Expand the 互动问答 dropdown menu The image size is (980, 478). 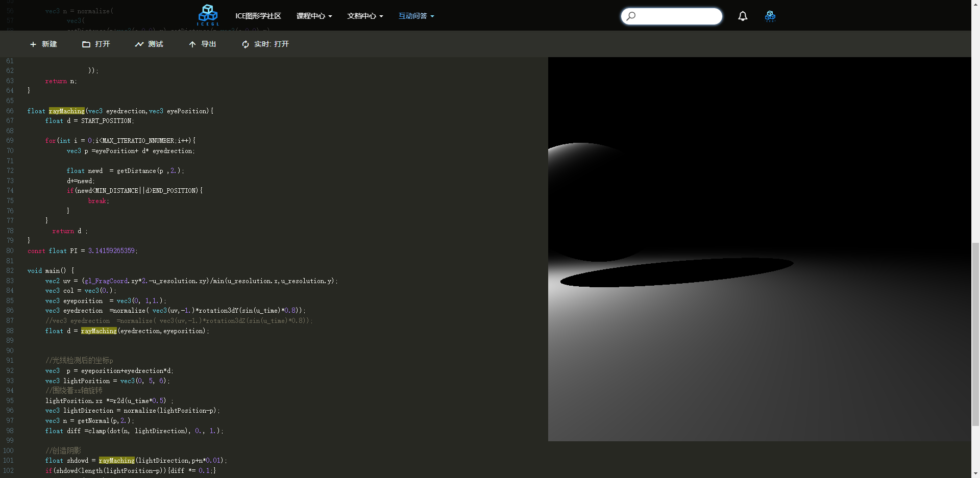tap(416, 16)
